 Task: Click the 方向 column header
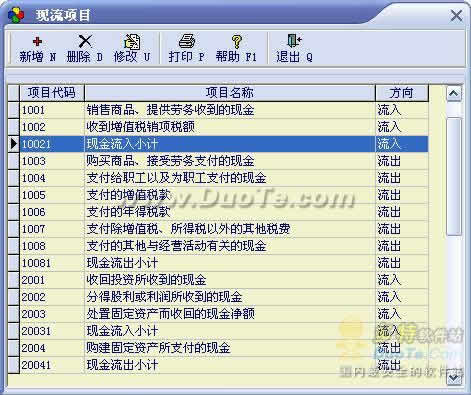[402, 93]
